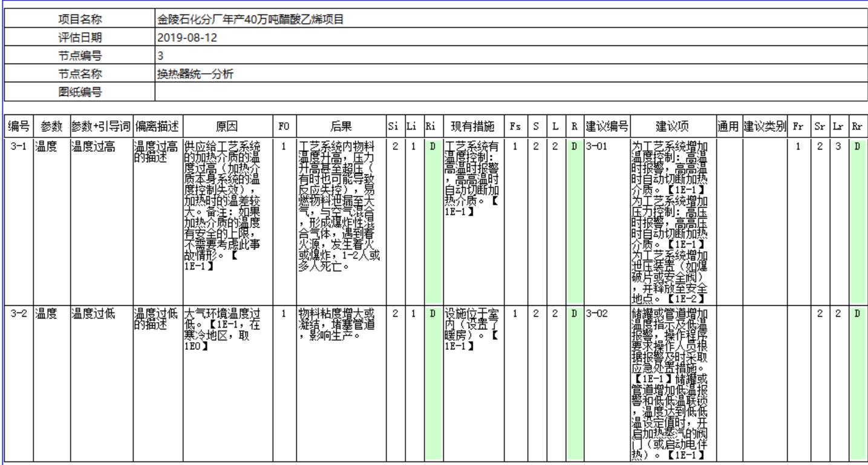Click the 建议类别 column header

pos(765,127)
